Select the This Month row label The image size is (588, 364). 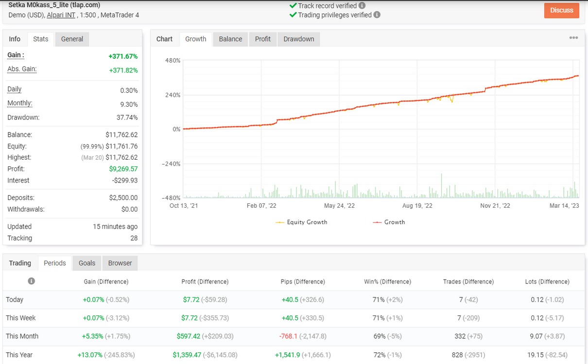click(x=22, y=336)
